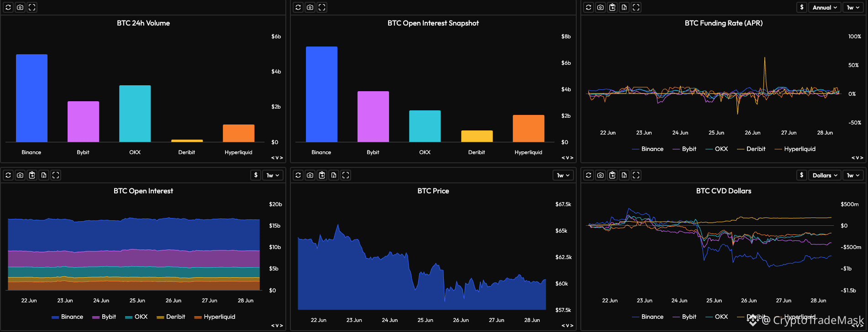Open embed code for BTC Price chart
Image resolution: width=868 pixels, height=332 pixels.
(567, 326)
